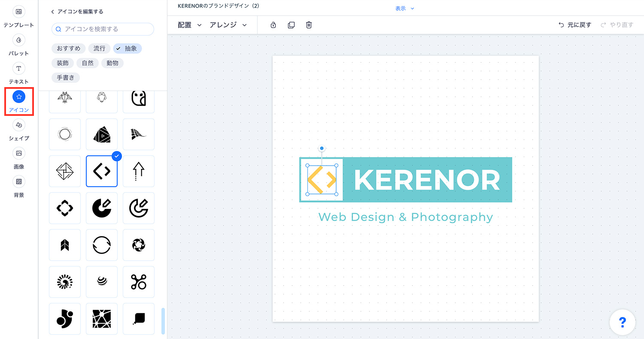Toggle the 装飾 filter tag
The width and height of the screenshot is (644, 339).
click(x=63, y=63)
